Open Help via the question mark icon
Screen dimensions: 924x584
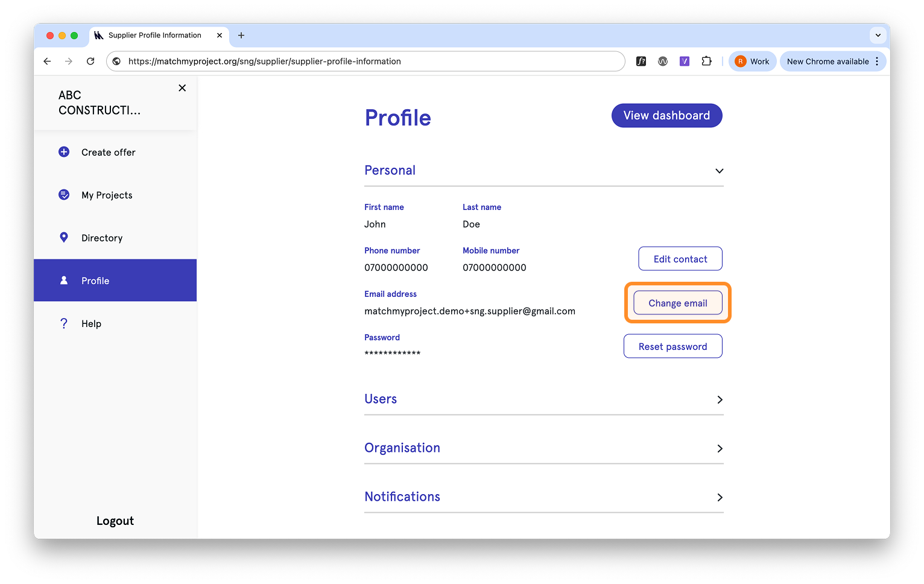[x=64, y=323]
